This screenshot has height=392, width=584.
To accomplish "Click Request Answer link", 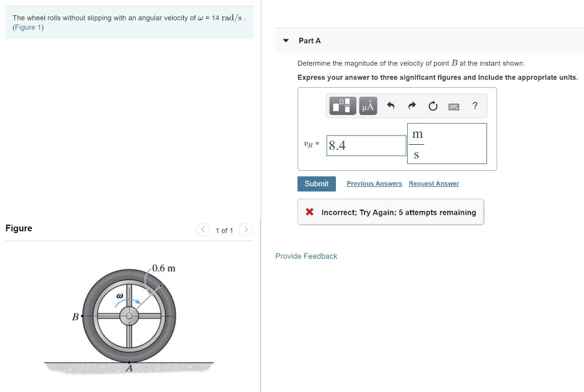I will (x=434, y=183).
